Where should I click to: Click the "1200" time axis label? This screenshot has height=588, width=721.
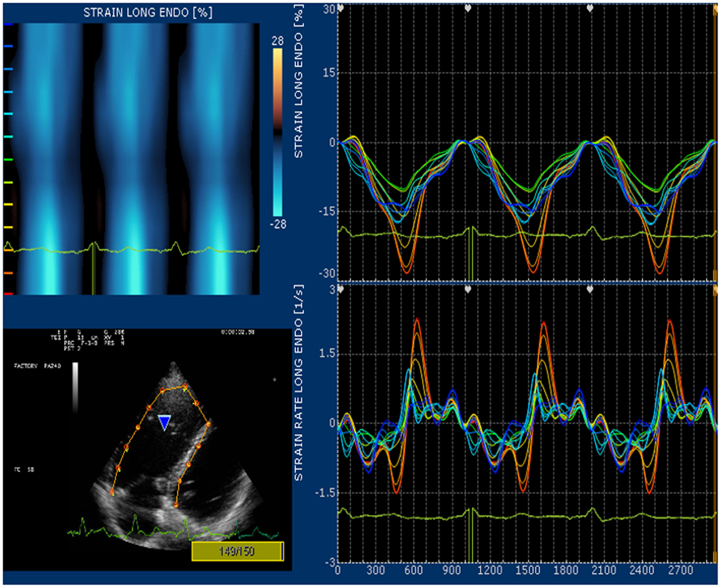pyautogui.click(x=490, y=571)
